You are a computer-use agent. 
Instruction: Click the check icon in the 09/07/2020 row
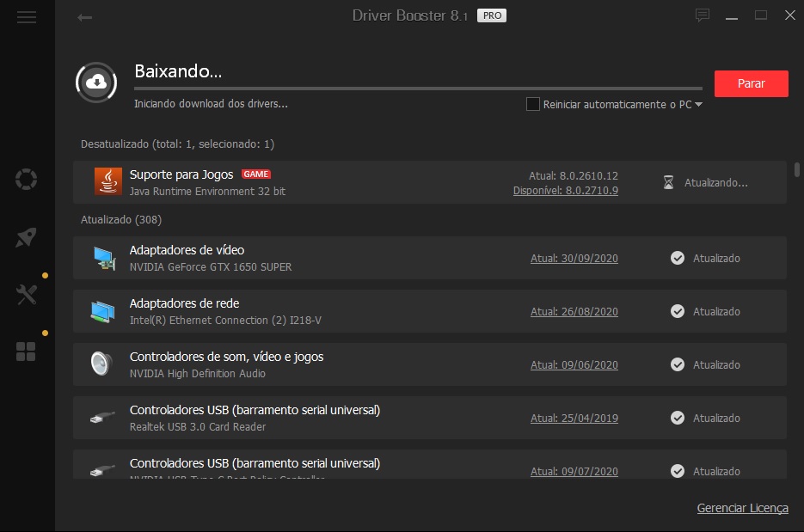[x=678, y=471]
